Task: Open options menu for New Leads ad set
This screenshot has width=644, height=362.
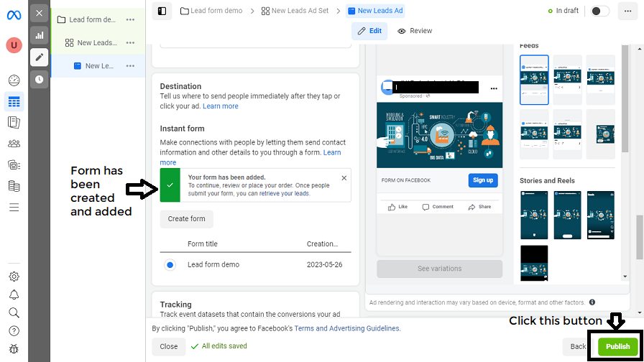Action: click(130, 43)
